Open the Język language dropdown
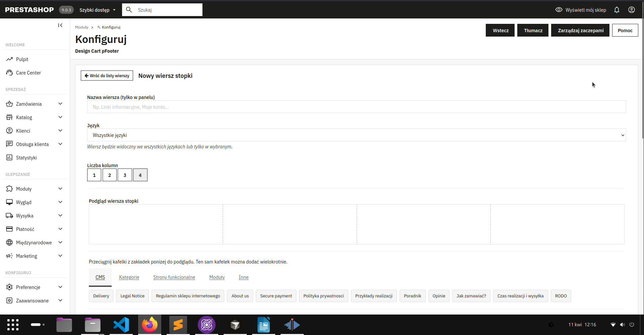The image size is (644, 335). (x=356, y=135)
